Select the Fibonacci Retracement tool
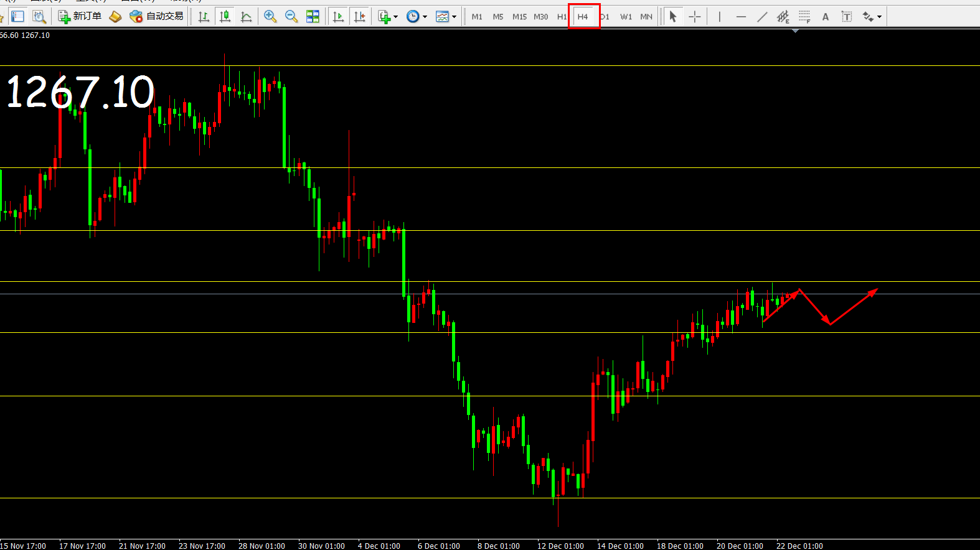The width and height of the screenshot is (980, 550). click(x=804, y=17)
